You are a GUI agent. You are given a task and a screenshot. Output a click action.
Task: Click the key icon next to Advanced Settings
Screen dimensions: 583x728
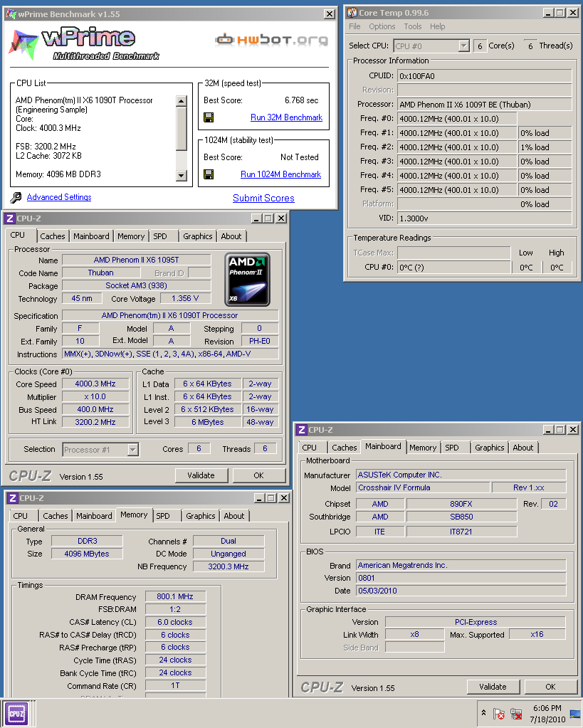coord(16,198)
